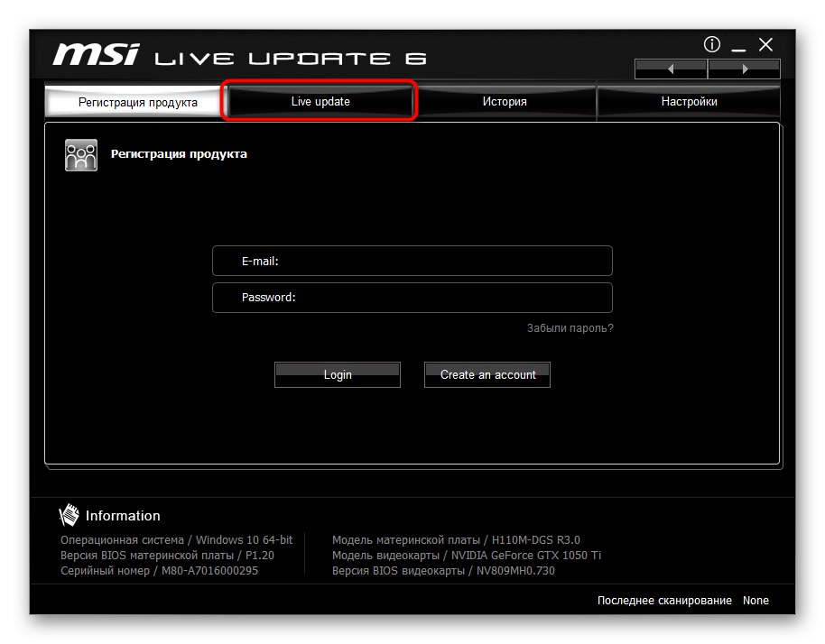Select the NVIDIA GeForce GTX 1050 Ti line
The width and height of the screenshot is (825, 644).
(466, 555)
